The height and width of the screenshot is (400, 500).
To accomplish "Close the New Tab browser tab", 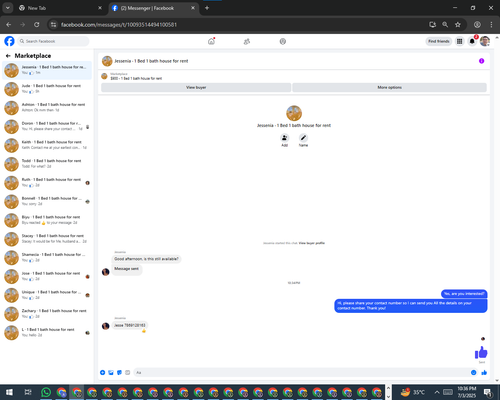I will pyautogui.click(x=100, y=8).
